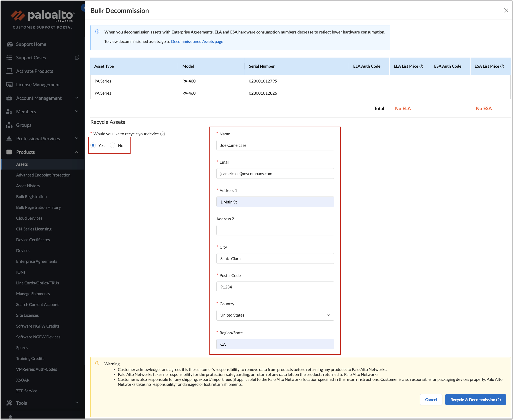This screenshot has width=513, height=420.
Task: Go to Enterprise Agreements page
Action: tap(36, 261)
